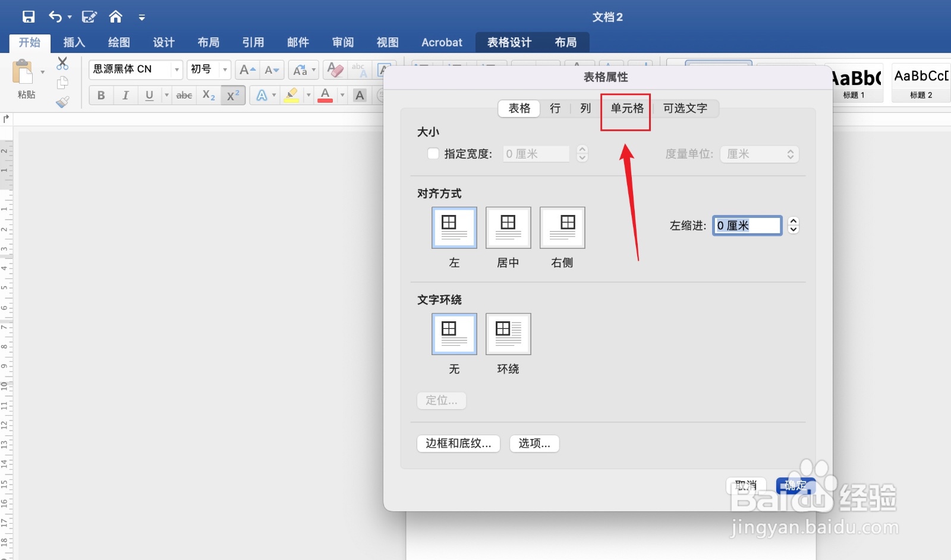Viewport: 951px width, 560px height.
Task: Open the 设计 ribbon tab
Action: coord(163,42)
